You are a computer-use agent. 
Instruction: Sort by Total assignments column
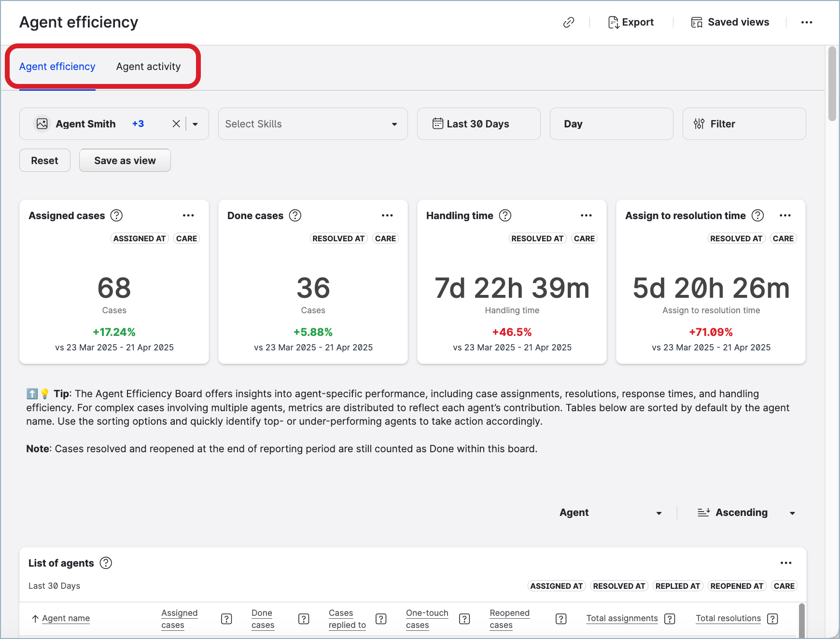pyautogui.click(x=622, y=618)
